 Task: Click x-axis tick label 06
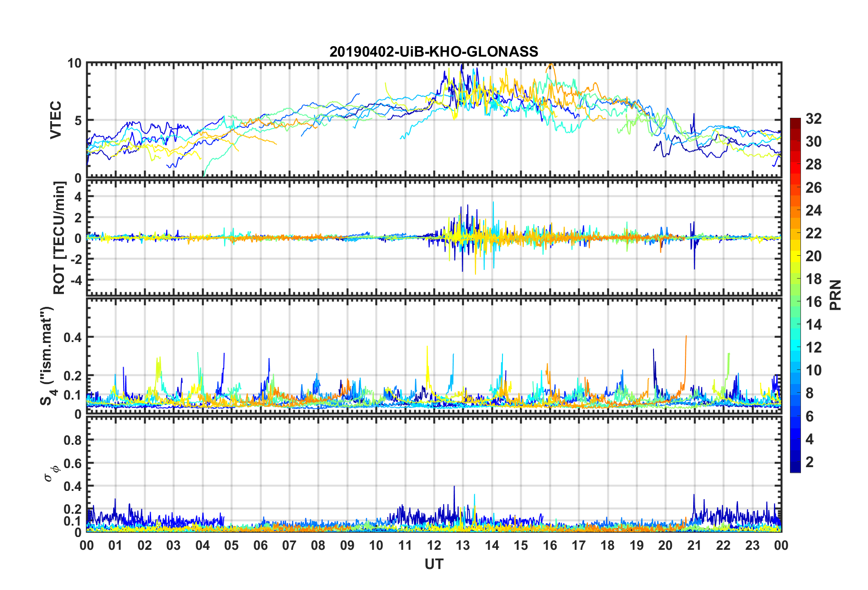click(x=260, y=545)
